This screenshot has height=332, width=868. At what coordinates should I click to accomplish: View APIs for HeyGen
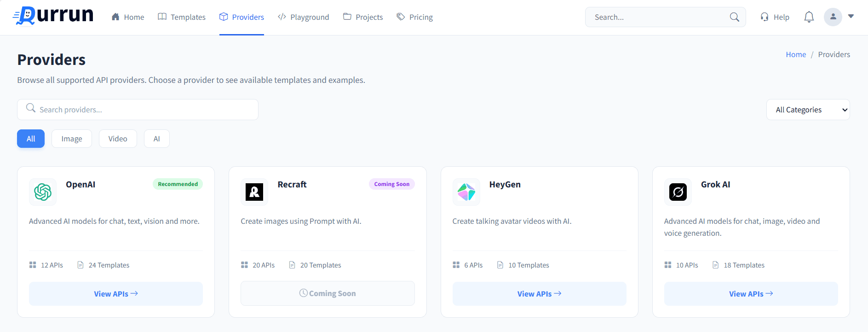point(539,294)
